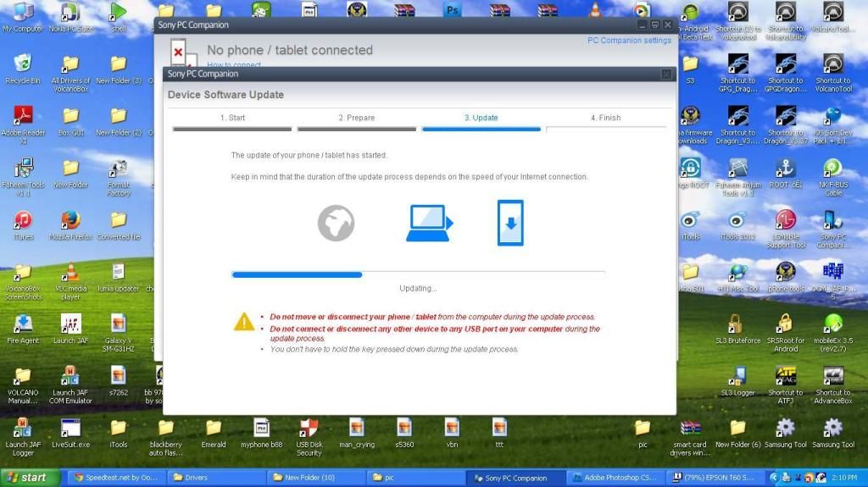The width and height of the screenshot is (868, 487).
Task: Open LiveSuit.exe desktop icon
Action: pos(70,434)
